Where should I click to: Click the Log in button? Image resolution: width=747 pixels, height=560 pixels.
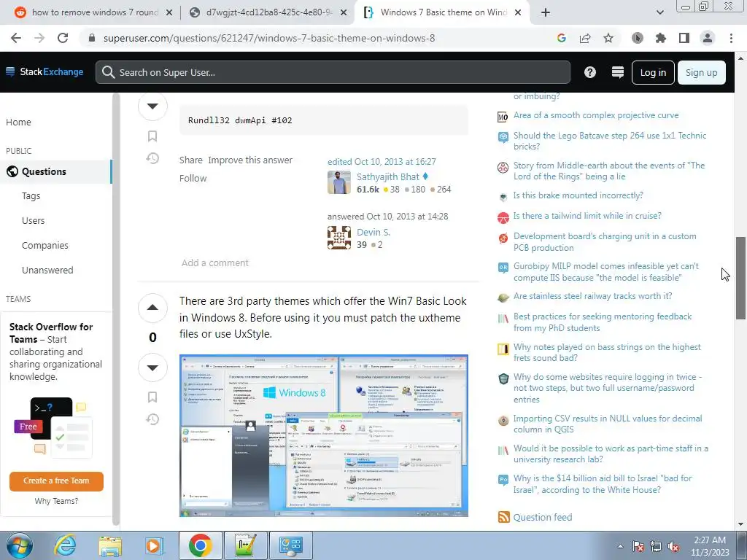653,72
